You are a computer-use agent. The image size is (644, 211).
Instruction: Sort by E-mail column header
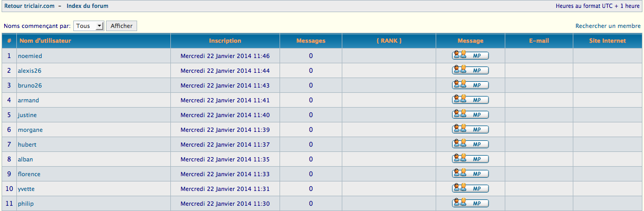539,41
